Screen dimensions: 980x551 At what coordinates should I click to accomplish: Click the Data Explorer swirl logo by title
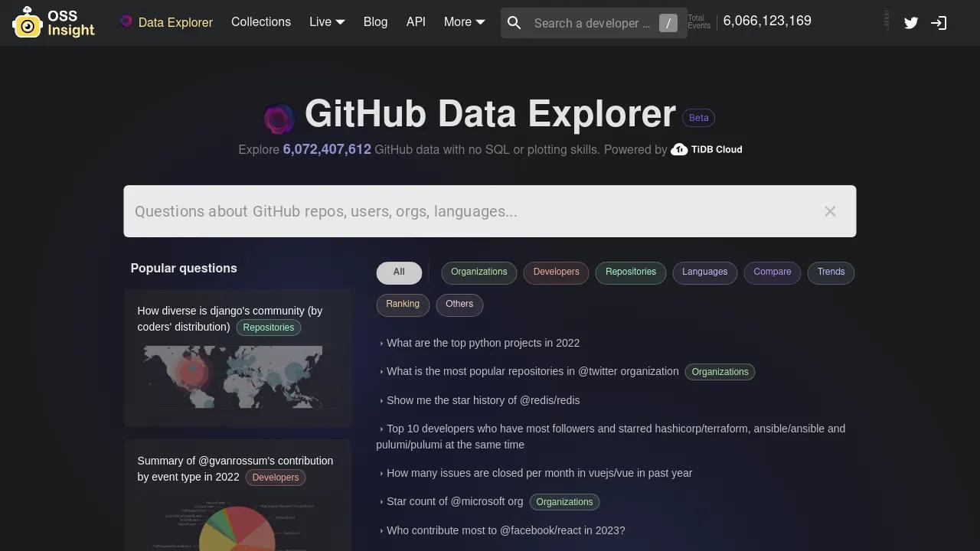tap(279, 119)
